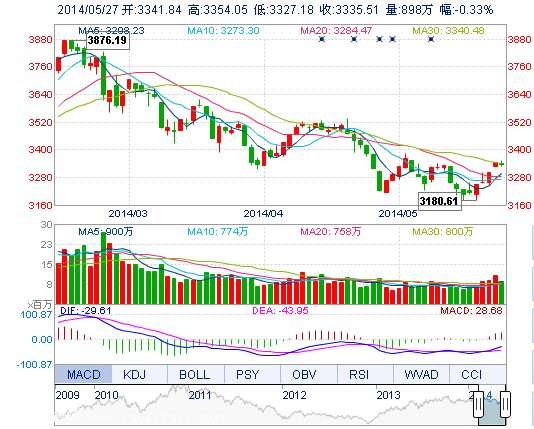The width and height of the screenshot is (534, 429).
Task: Click the rightmost star marker under MA30 label
Action: (x=431, y=39)
